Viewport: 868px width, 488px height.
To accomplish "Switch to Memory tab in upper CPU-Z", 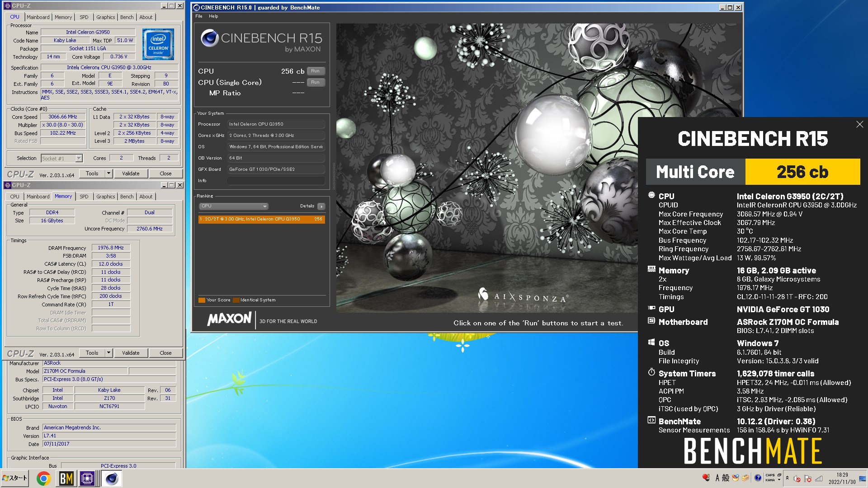I will pos(63,17).
